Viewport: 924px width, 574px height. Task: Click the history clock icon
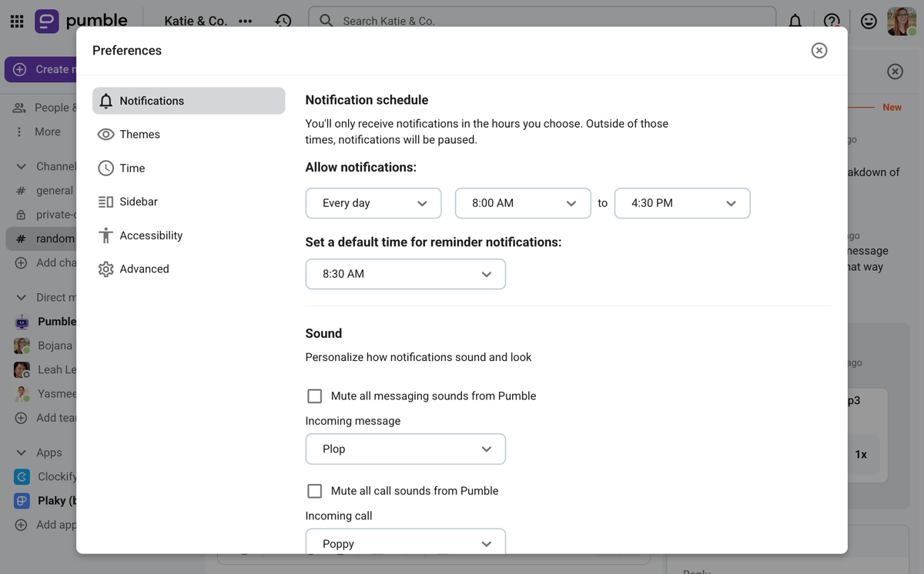click(283, 21)
